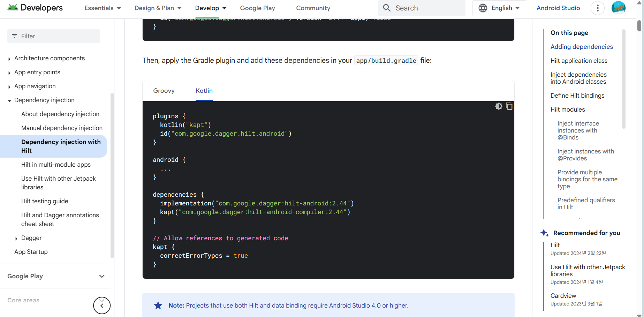Jump to Hilt application class section
This screenshot has height=317, width=644.
coord(579,61)
